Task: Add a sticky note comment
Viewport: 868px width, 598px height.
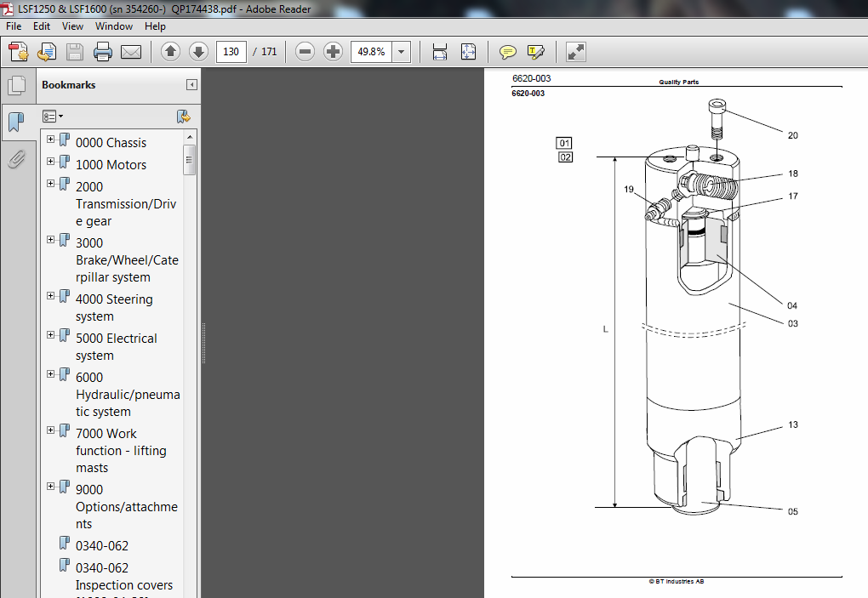Action: (508, 52)
